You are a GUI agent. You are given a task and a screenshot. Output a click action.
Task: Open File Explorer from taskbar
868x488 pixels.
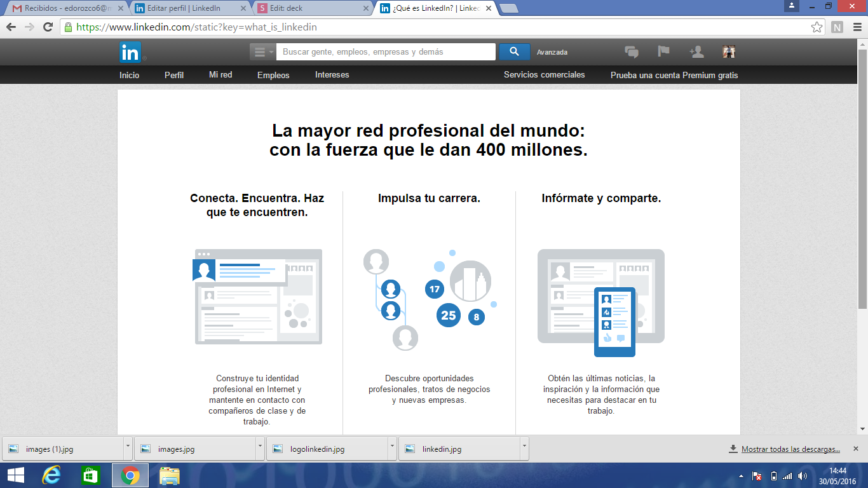pyautogui.click(x=170, y=475)
